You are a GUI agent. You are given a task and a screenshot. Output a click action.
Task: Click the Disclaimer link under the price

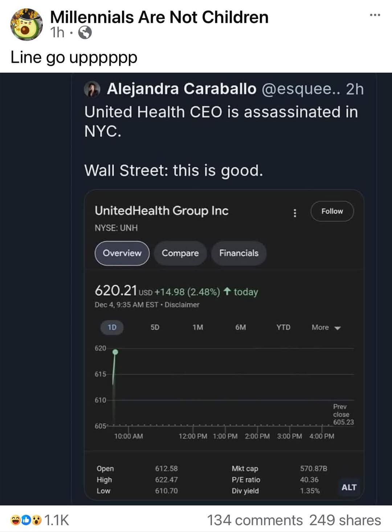point(182,305)
